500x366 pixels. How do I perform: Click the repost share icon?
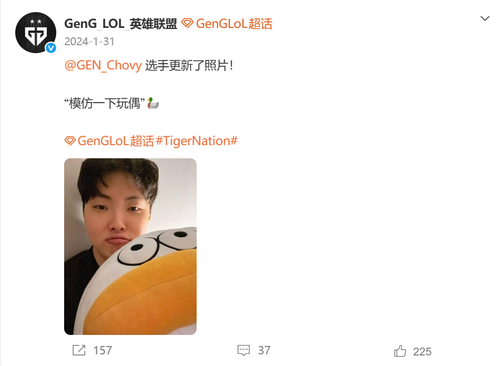point(79,350)
